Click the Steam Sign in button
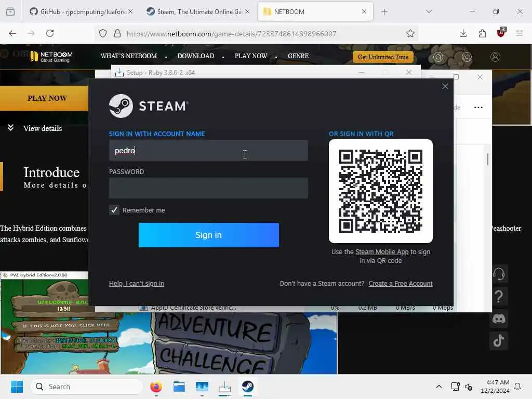Image resolution: width=532 pixels, height=399 pixels. click(209, 235)
